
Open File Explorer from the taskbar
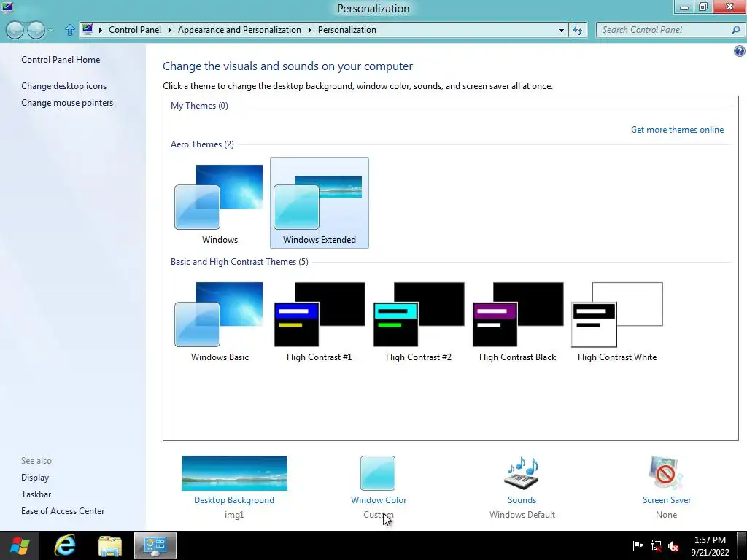109,545
